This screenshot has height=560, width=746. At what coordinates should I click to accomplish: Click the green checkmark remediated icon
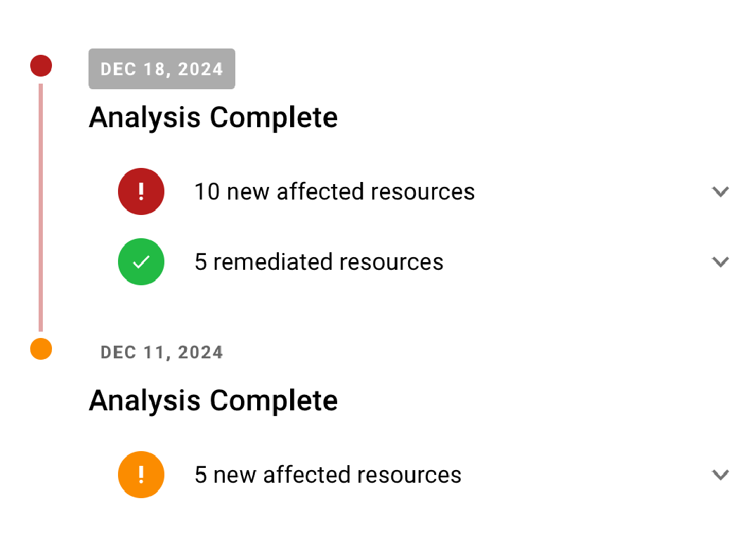(x=141, y=261)
